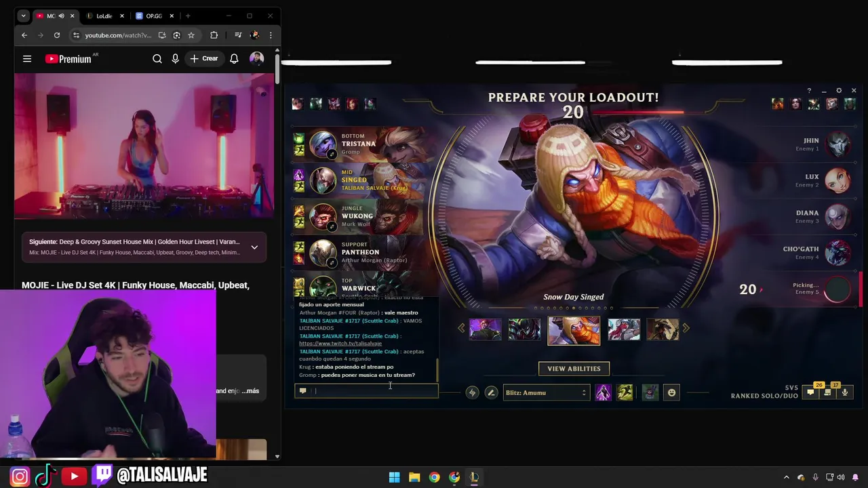Open Chrome three-dot menu
868x488 pixels.
click(x=271, y=35)
